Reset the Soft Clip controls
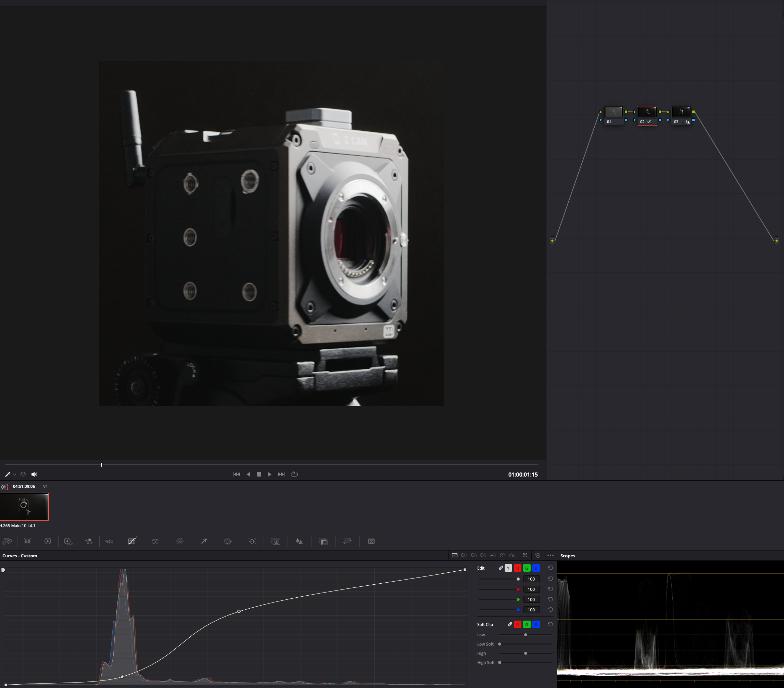784x688 pixels. pos(551,624)
